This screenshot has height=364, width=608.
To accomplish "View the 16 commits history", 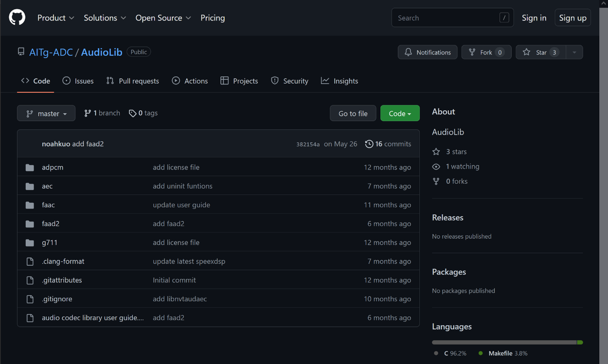I will click(x=388, y=144).
